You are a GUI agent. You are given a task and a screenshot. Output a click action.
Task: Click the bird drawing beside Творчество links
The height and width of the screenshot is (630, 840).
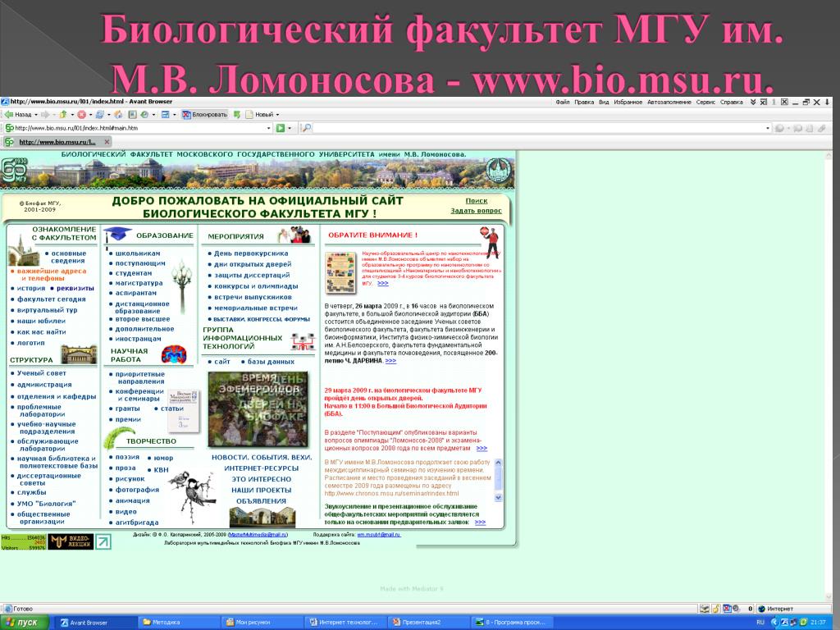click(192, 495)
